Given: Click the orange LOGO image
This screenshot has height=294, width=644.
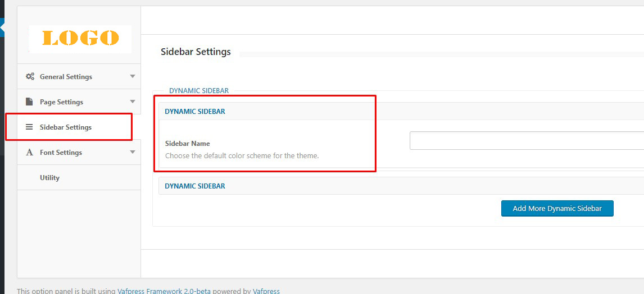Looking at the screenshot, I should [x=80, y=39].
